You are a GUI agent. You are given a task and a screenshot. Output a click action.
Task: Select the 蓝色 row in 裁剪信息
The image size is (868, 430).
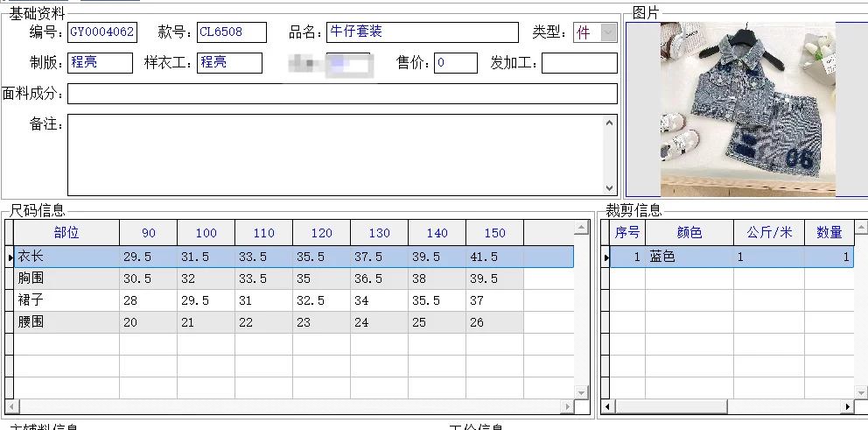point(731,257)
